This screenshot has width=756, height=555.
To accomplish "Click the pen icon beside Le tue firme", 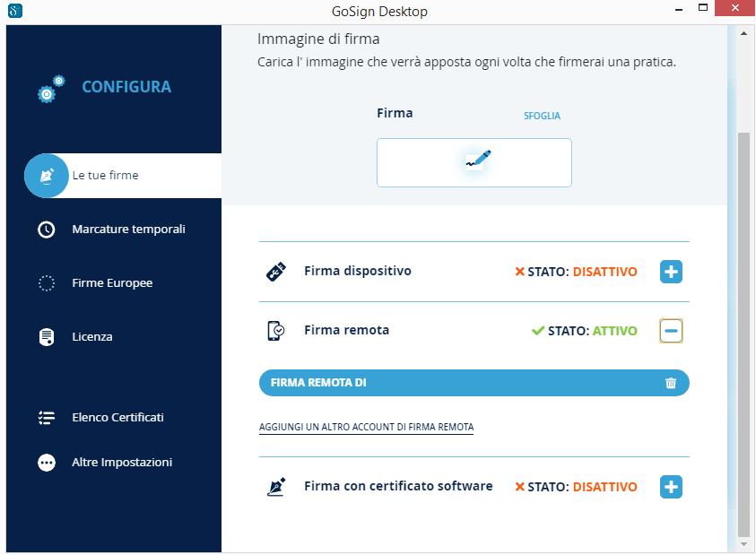I will coord(47,176).
